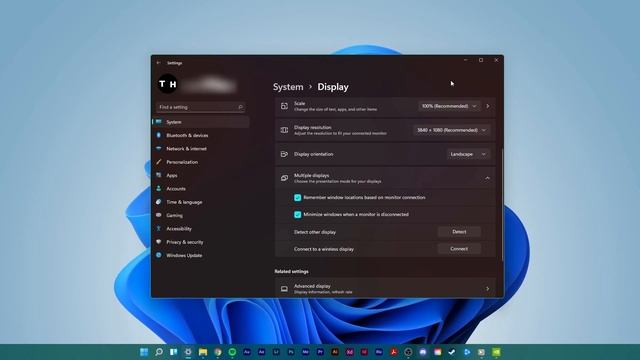Open Spotify from the taskbar
Screen dimensions: 640x360
(232, 352)
